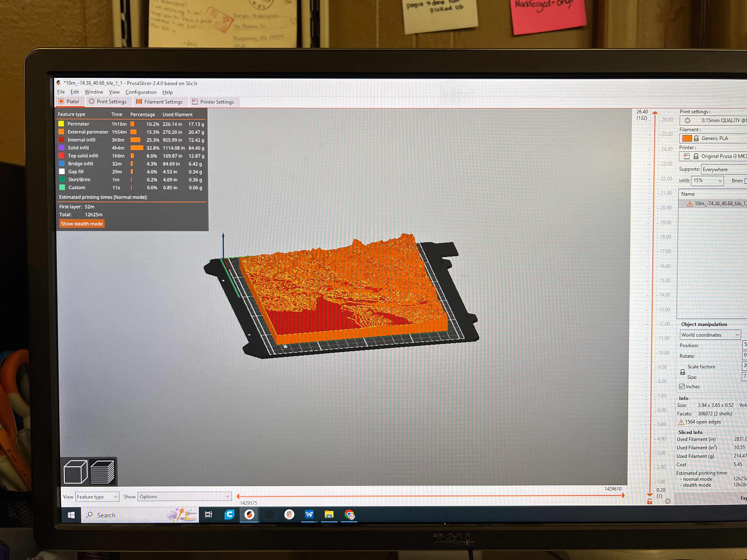Screen dimensions: 747x560
Task: Click the orange filament color swatch
Action: coord(687,138)
